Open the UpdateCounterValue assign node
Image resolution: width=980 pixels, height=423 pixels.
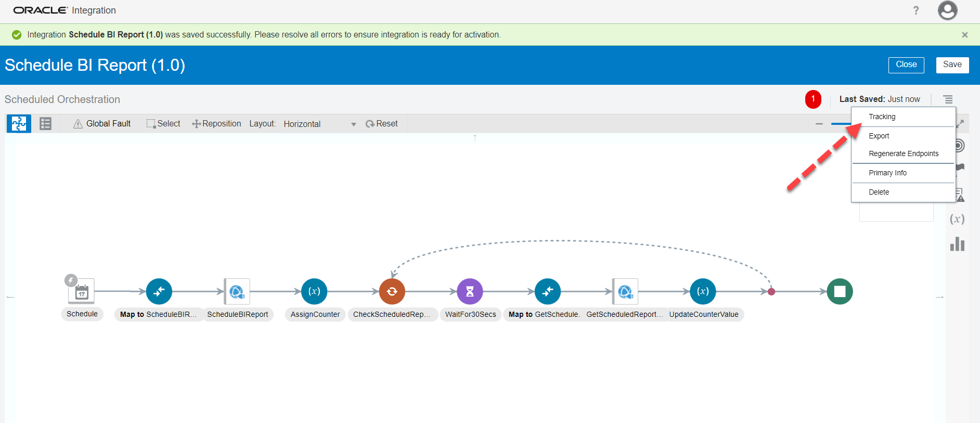point(703,291)
